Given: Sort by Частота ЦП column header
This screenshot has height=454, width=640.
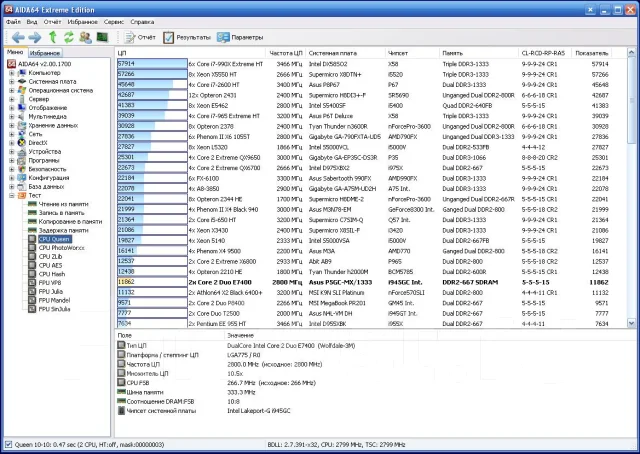Looking at the screenshot, I should 286,53.
